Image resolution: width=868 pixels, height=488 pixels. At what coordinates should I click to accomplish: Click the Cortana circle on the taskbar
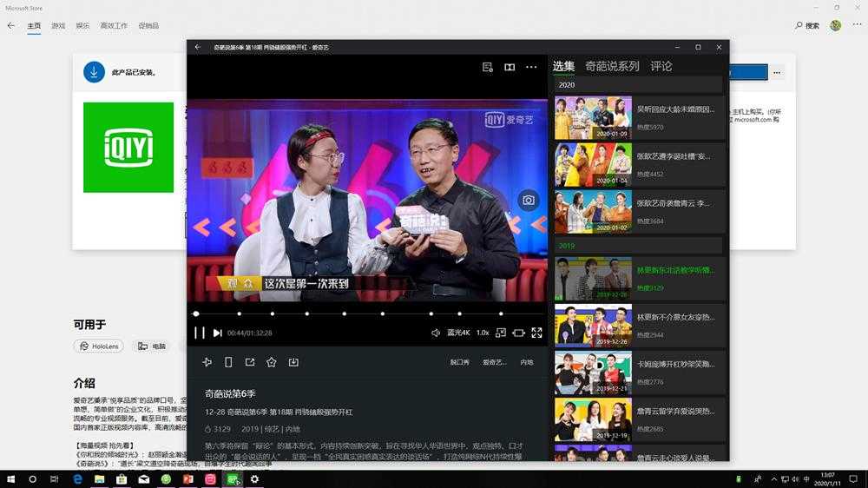[33, 479]
